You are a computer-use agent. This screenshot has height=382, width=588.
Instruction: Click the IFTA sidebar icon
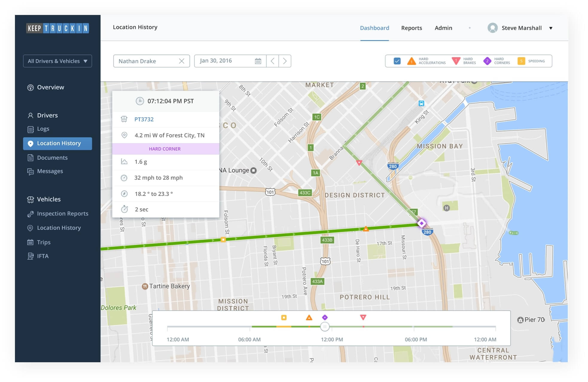30,256
